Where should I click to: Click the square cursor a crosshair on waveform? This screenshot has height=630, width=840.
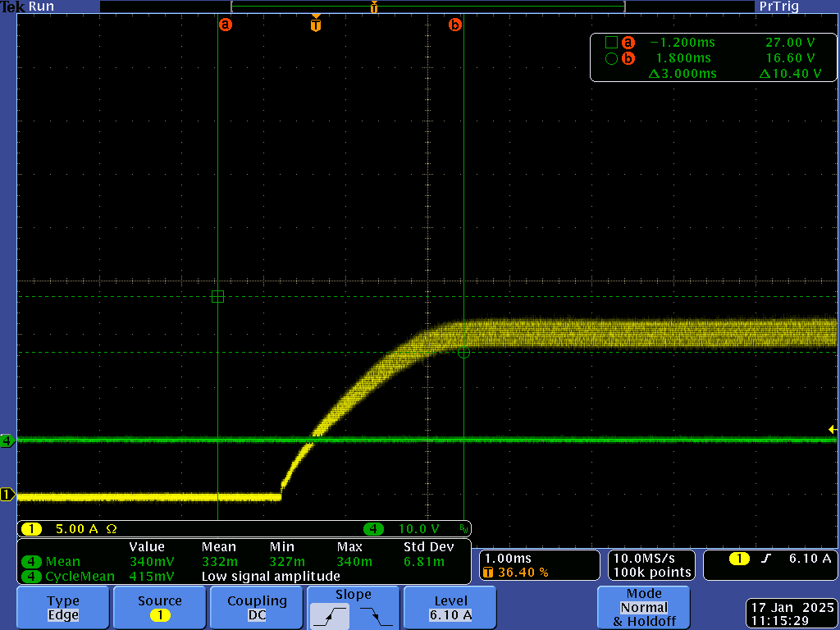[217, 296]
